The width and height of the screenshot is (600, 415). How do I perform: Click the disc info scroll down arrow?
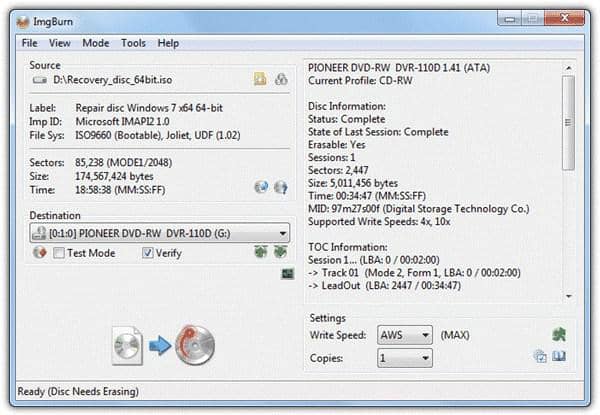[x=569, y=296]
